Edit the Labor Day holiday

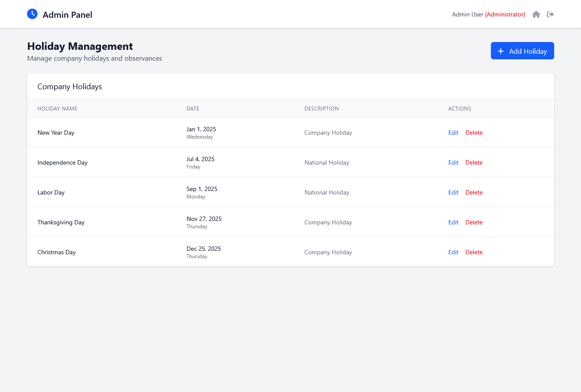(x=453, y=192)
